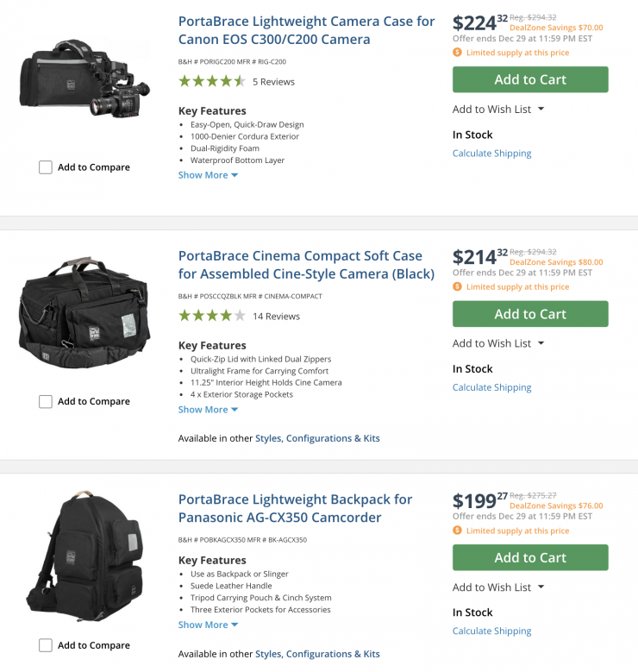Click the star rating for Canon C300 Camera Case
638x672 pixels.
coord(212,82)
